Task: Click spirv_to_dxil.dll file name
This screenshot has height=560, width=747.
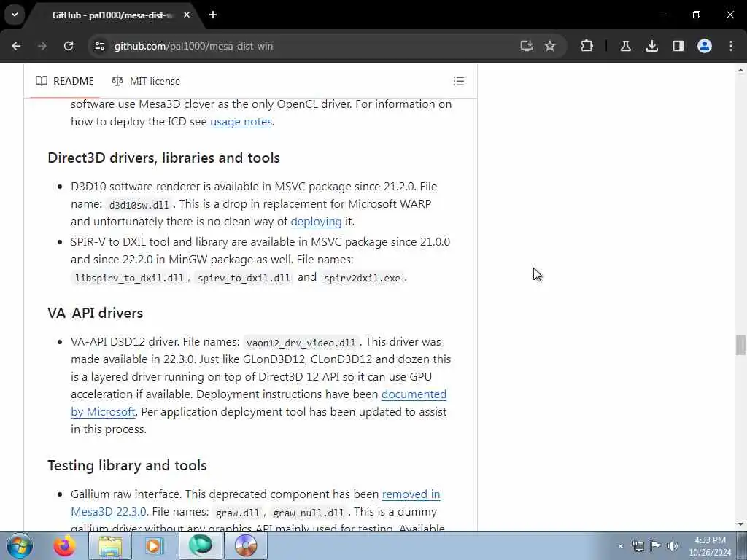Action: (244, 278)
